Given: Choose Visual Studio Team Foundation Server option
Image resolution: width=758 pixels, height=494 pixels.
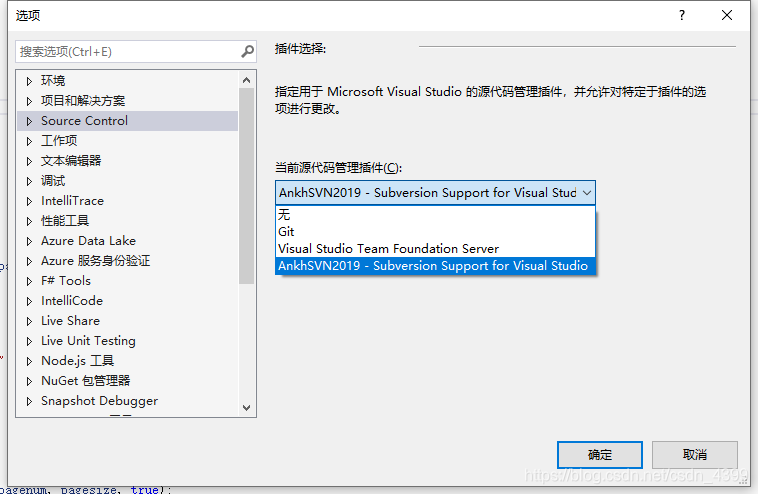Looking at the screenshot, I should coord(435,248).
